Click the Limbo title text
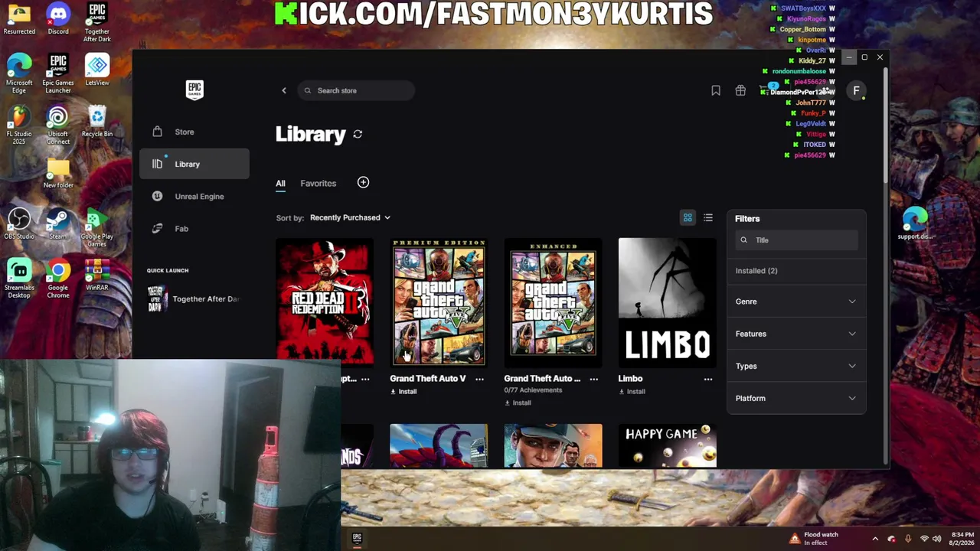This screenshot has width=980, height=551. [x=630, y=379]
